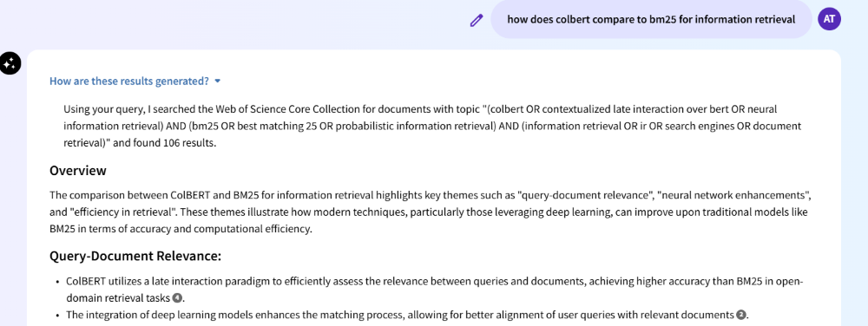The image size is (868, 326).
Task: Click the bullet about deep learning model integration
Action: point(406,315)
